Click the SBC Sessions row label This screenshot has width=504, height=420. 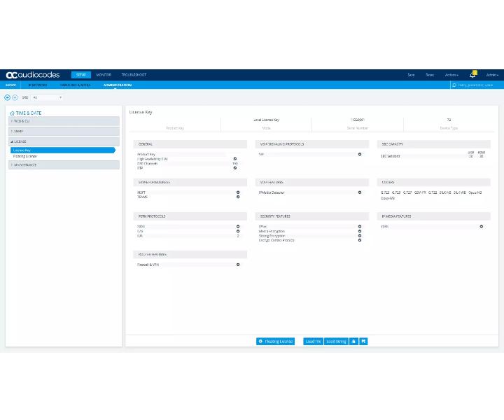click(x=390, y=156)
